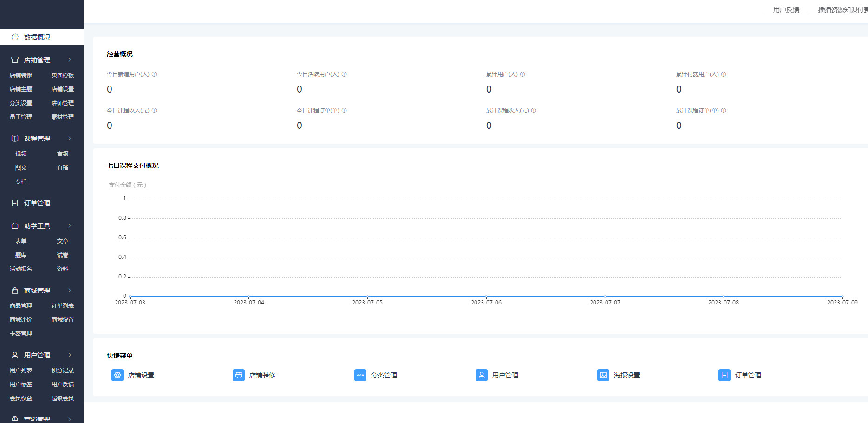Open 商品管理 under 商城管理
The height and width of the screenshot is (423, 868).
click(x=21, y=306)
